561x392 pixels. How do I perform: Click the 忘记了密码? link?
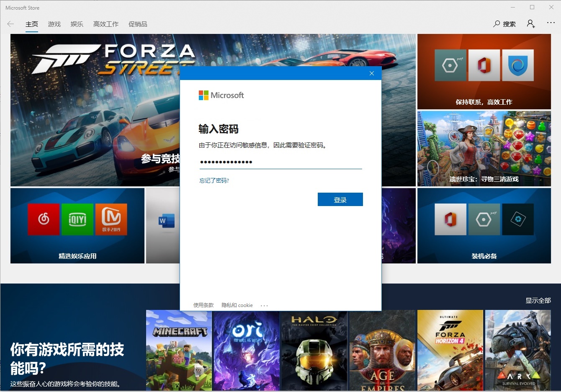coord(214,181)
